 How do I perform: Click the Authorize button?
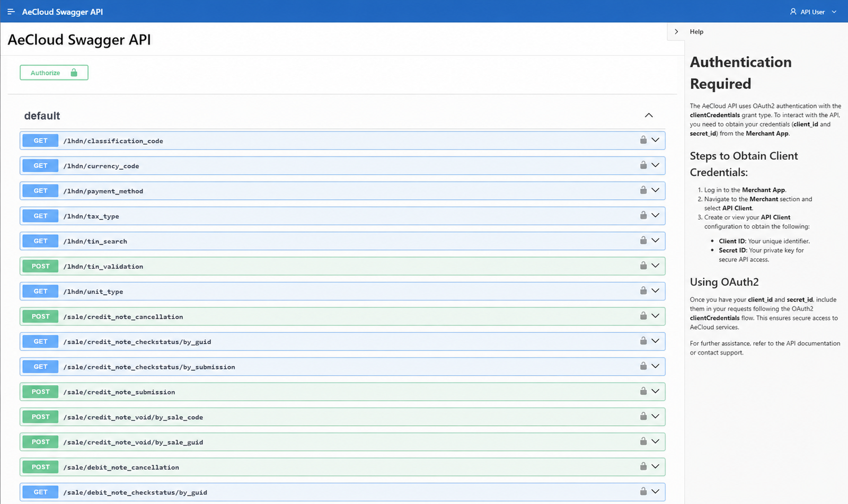54,73
